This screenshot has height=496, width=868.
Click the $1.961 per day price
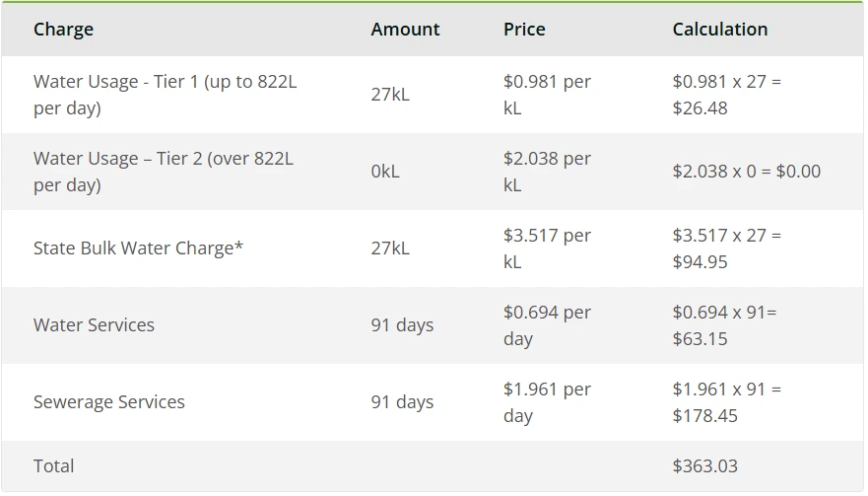click(547, 402)
